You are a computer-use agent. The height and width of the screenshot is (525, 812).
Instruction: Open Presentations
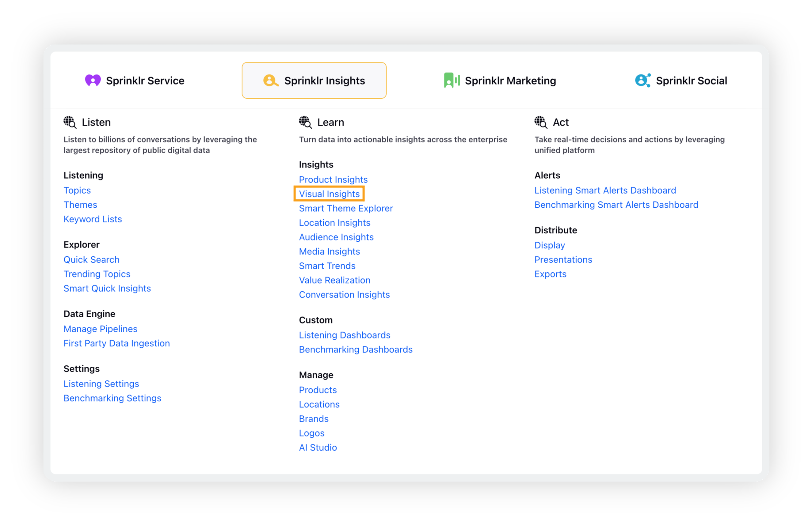563,259
